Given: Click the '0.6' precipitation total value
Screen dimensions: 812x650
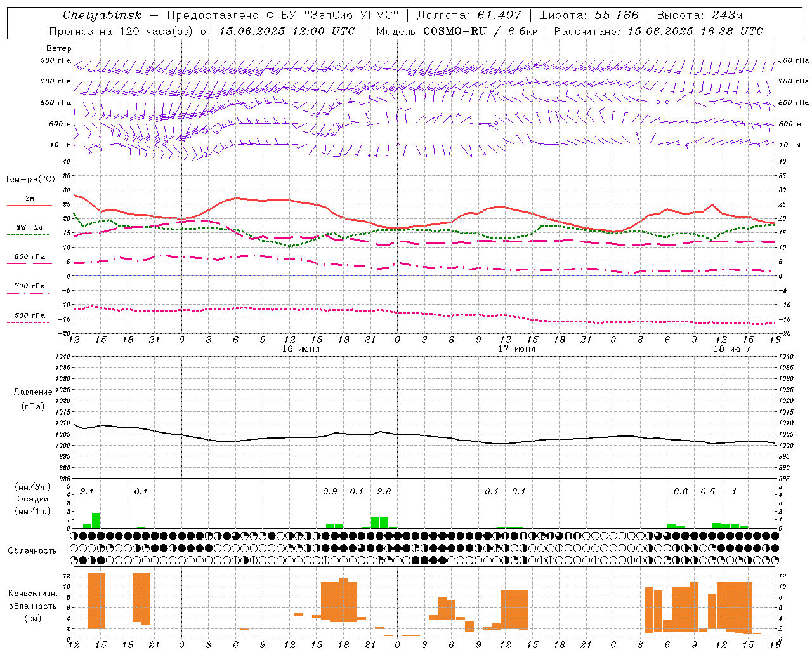Looking at the screenshot, I should 681,491.
